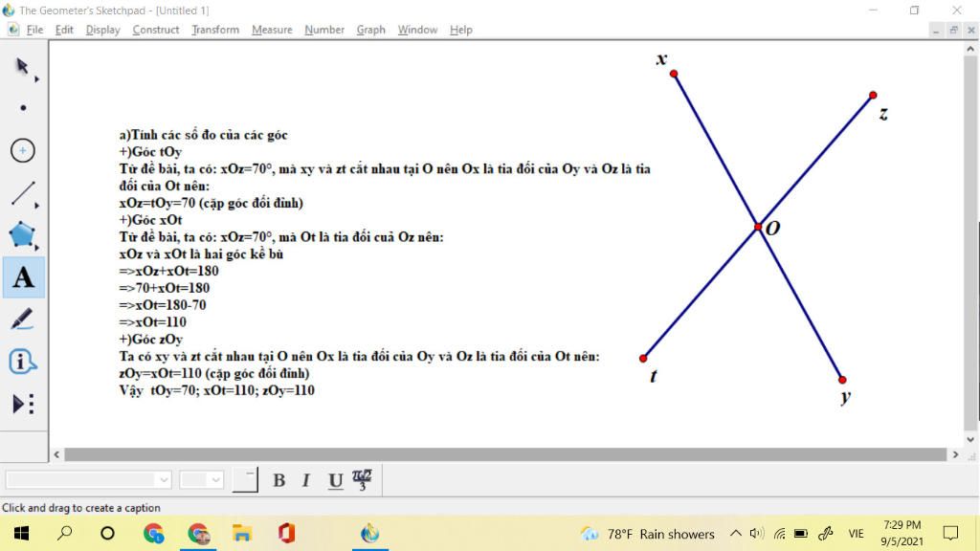Screen dimensions: 980x551
Task: Show hidden system tray icons
Action: coord(736,534)
